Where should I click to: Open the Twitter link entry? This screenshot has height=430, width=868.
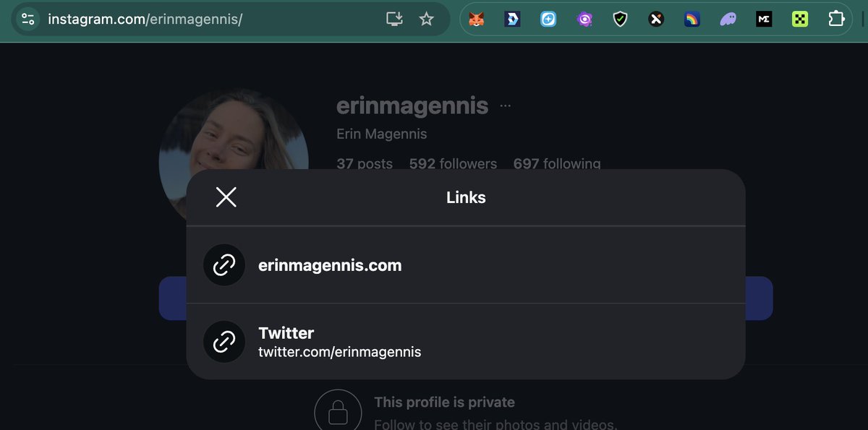coord(466,342)
